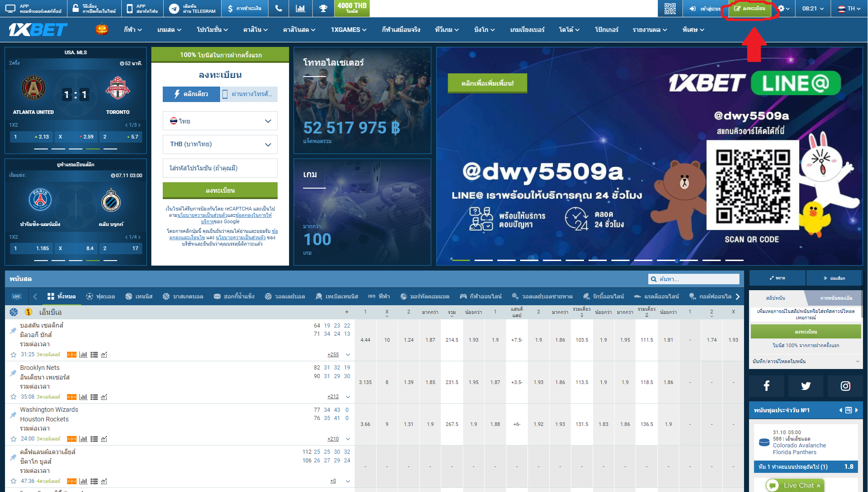The image size is (868, 492).
Task: Open the Twitter social icon
Action: coord(806,386)
